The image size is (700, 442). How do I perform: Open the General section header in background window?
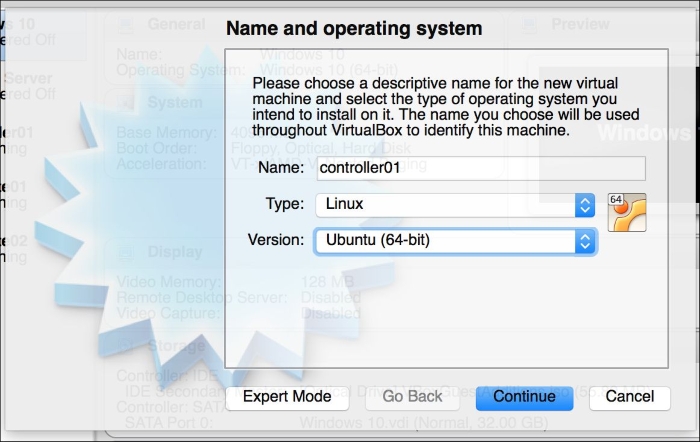[x=176, y=24]
